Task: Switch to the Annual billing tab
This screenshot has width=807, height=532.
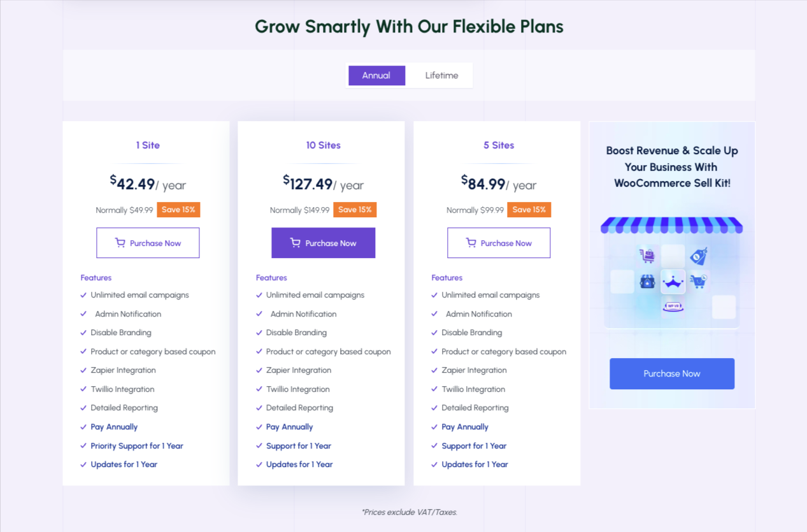Action: point(376,75)
